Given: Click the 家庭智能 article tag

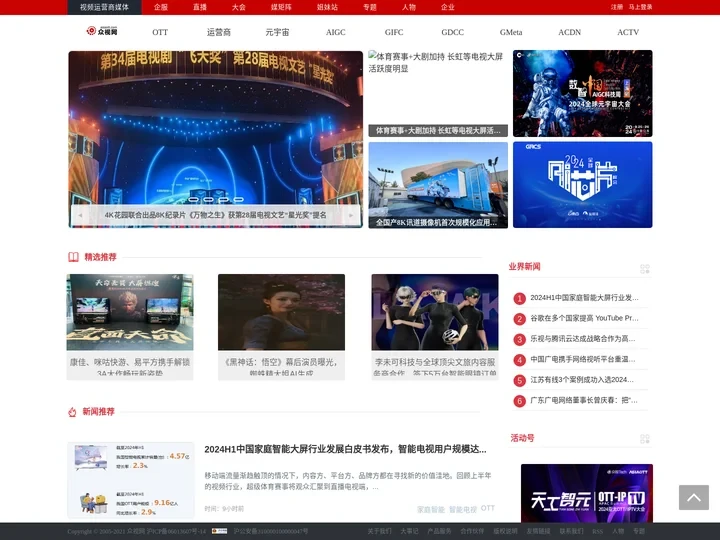Looking at the screenshot, I should click(431, 509).
